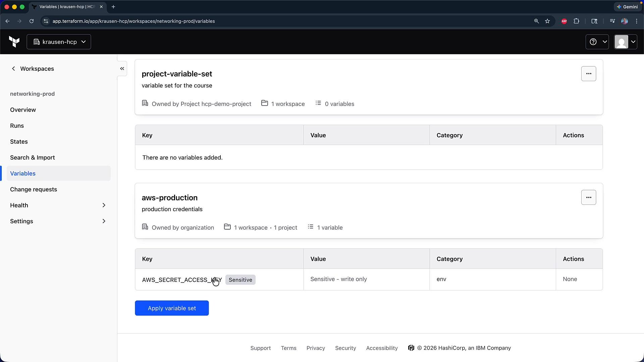Click Apply variable set button
Image resolution: width=644 pixels, height=362 pixels.
(x=172, y=308)
